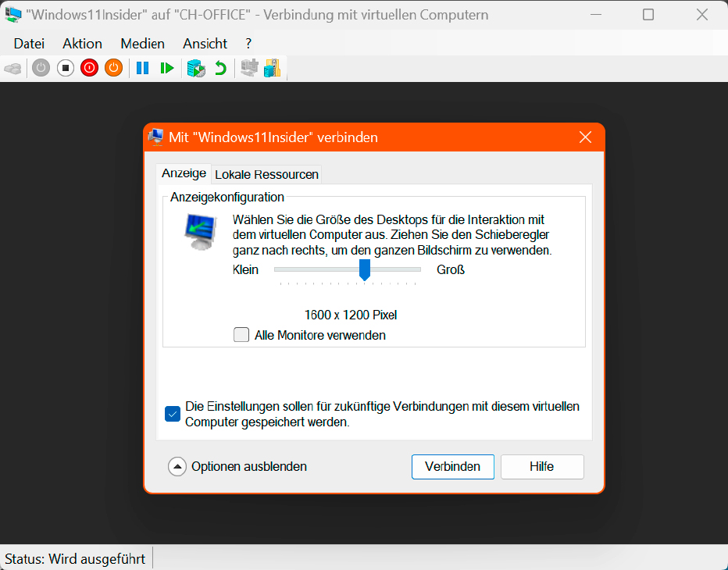Click the Status: Wird ausgeführt text
Viewport: 728px width, 570px height.
[75, 558]
